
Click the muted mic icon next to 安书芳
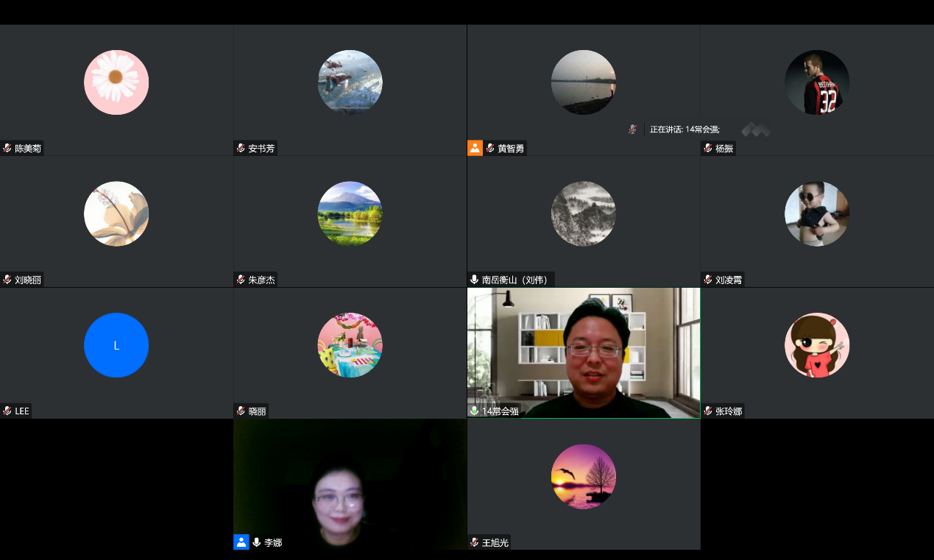tap(241, 149)
